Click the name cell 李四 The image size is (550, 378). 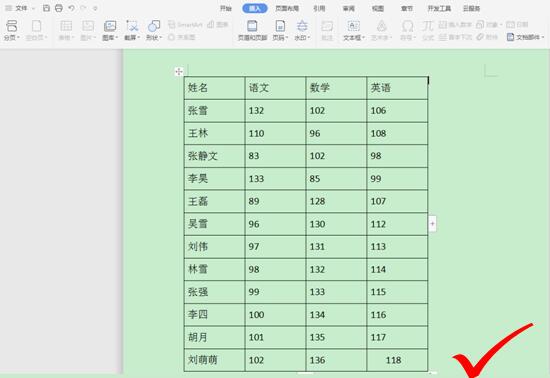pyautogui.click(x=214, y=315)
